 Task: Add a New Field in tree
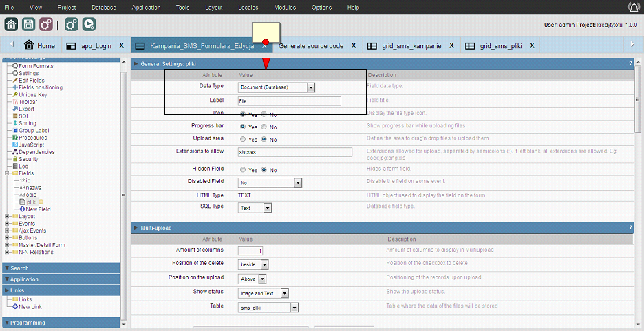click(x=37, y=209)
